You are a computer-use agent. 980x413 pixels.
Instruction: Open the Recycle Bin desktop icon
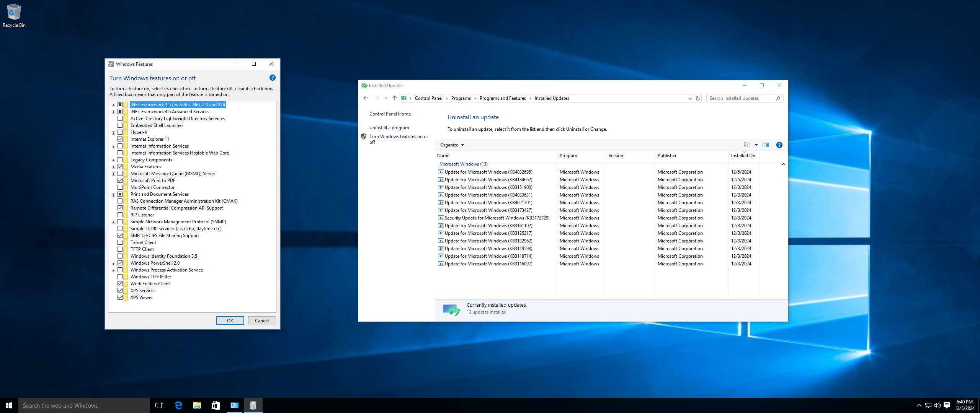click(x=14, y=15)
